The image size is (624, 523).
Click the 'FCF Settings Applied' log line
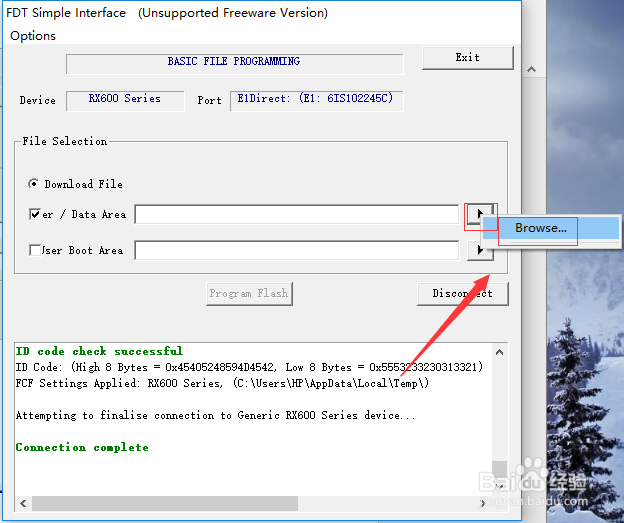coord(222,383)
